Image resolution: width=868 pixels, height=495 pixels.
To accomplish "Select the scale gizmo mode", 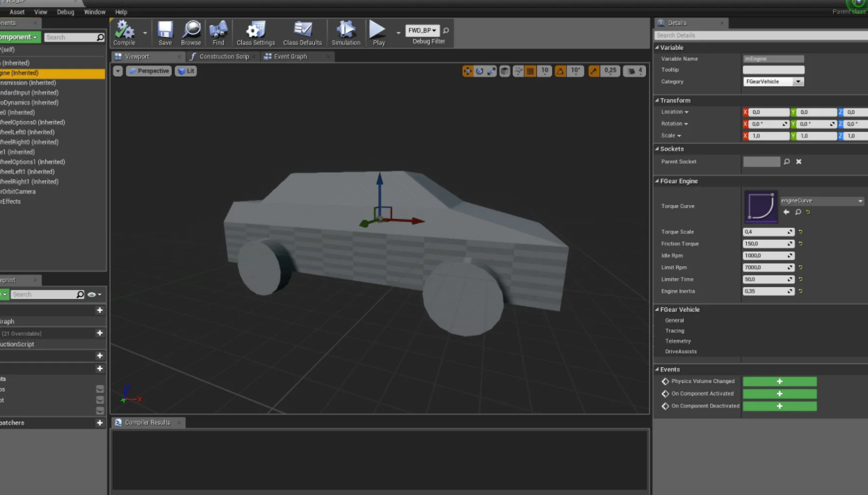I will [x=492, y=71].
